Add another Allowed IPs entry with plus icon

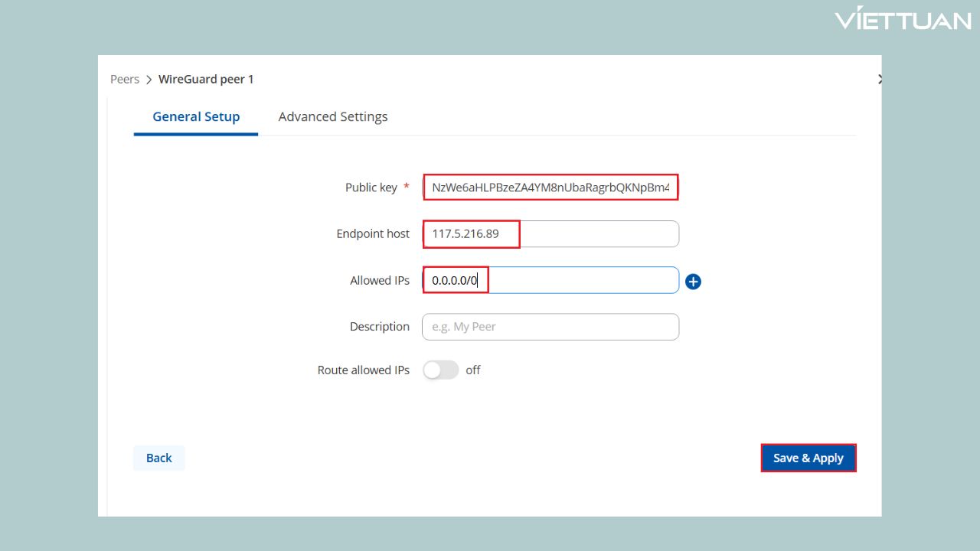(x=693, y=282)
